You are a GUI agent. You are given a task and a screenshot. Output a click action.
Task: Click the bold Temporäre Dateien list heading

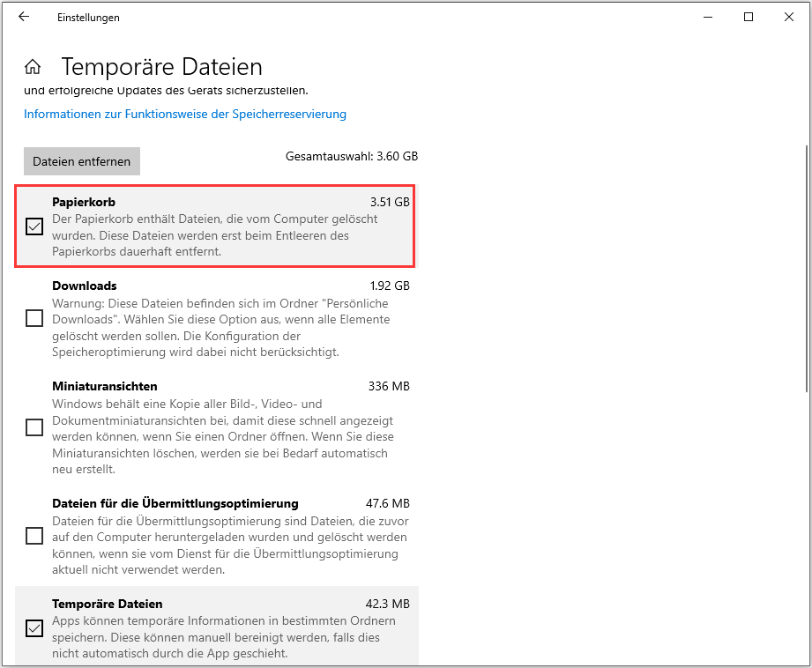108,604
